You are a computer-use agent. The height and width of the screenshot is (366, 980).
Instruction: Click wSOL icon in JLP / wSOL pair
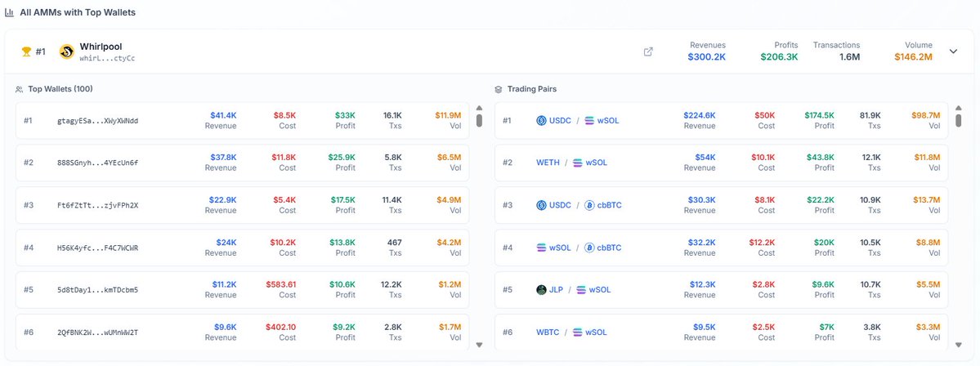pos(581,290)
